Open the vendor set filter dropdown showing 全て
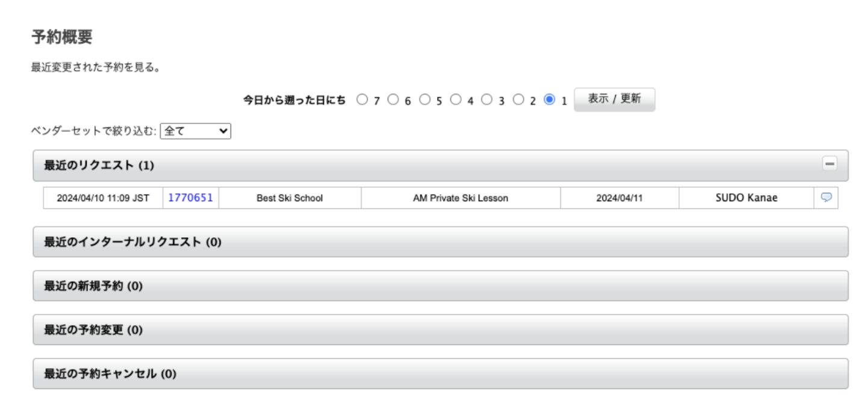Screen dimensions: 868x412 [195, 131]
